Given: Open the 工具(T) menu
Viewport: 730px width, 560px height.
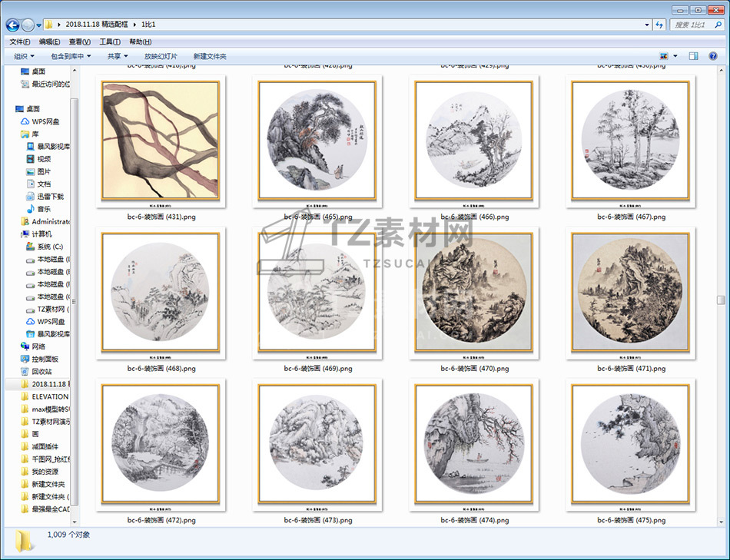Looking at the screenshot, I should (110, 41).
